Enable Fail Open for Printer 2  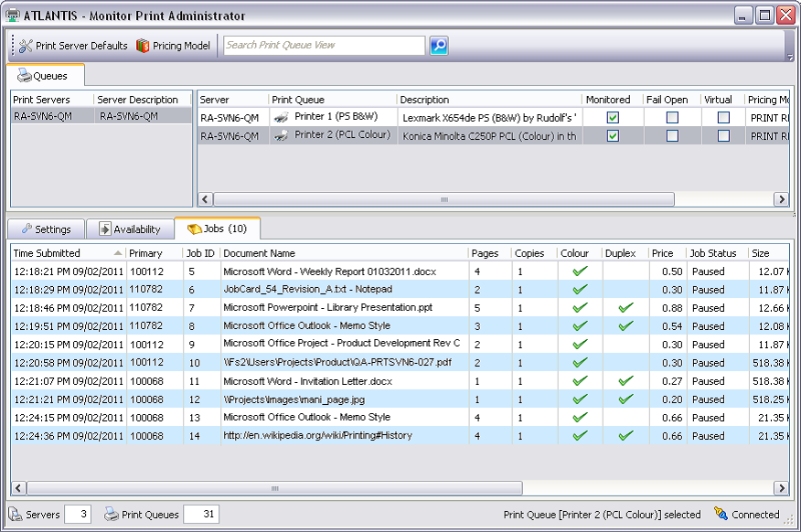click(x=674, y=134)
